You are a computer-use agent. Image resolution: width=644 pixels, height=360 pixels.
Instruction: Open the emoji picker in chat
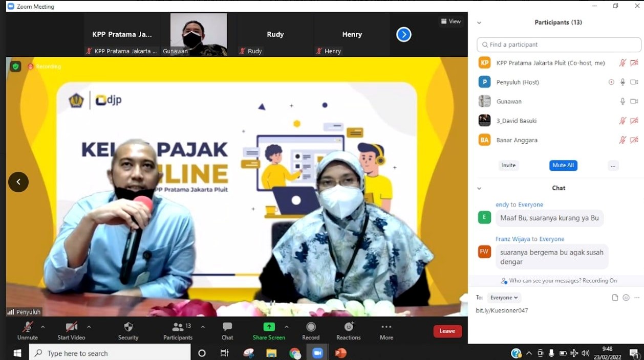[626, 298]
